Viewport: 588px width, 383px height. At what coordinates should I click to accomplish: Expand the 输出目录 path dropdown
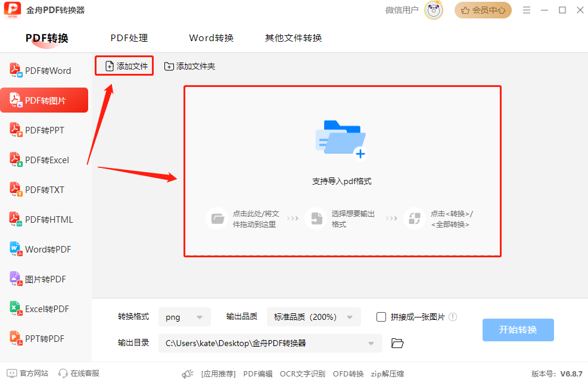[x=371, y=343]
